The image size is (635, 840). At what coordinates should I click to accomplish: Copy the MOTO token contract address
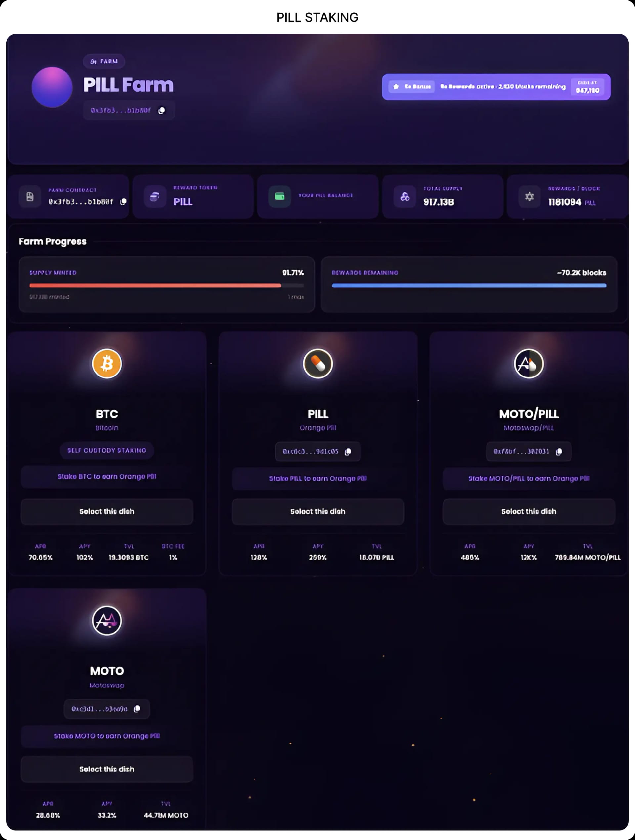tap(137, 709)
